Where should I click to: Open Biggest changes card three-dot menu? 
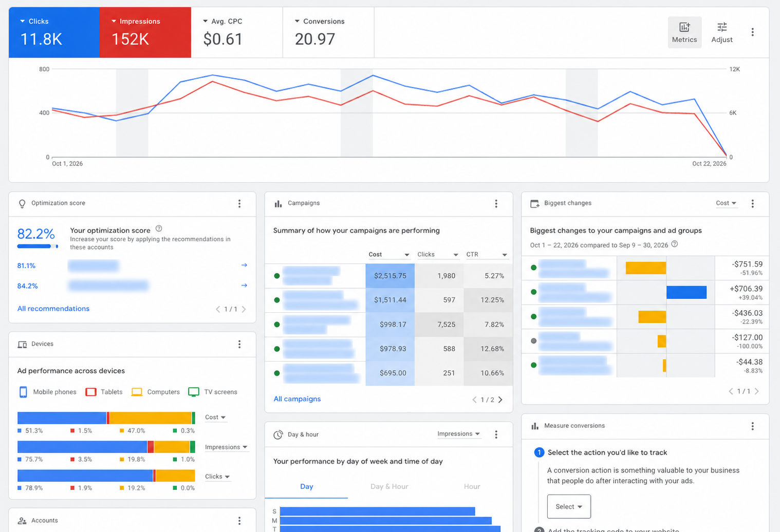click(x=753, y=203)
